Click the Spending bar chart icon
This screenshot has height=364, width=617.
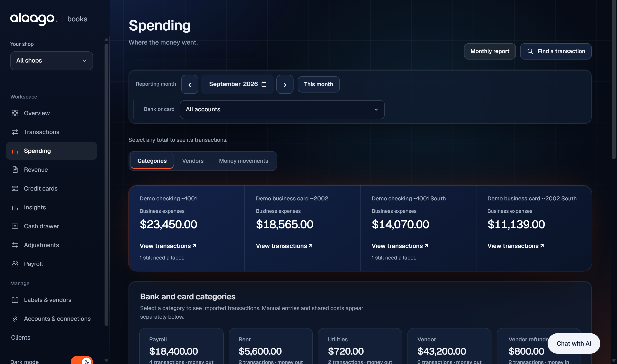click(15, 151)
